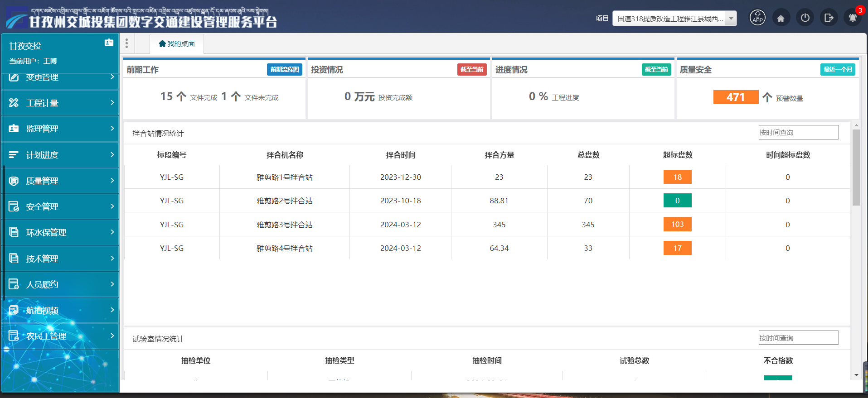Click the 工程计量 sidebar icon
This screenshot has width=868, height=398.
point(14,103)
